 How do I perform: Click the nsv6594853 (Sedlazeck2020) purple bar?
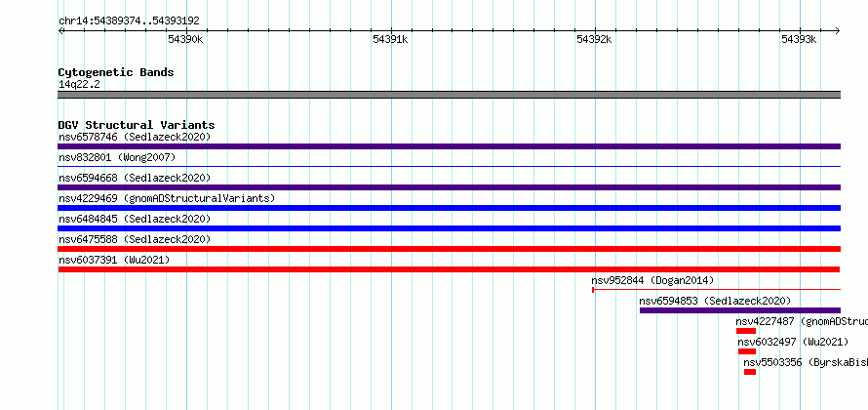click(x=740, y=310)
